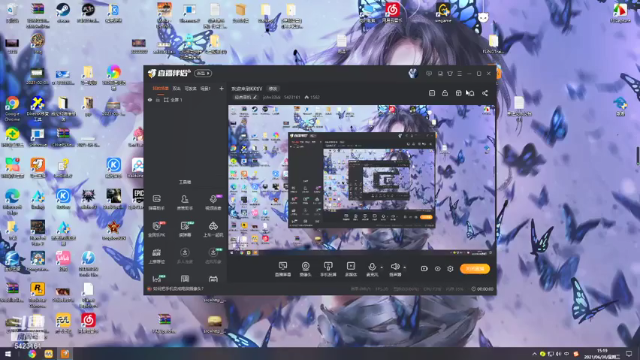Viewport: 640px width, 360px height.
Task: Toggle the lock on full-screen source
Action: (x=158, y=100)
